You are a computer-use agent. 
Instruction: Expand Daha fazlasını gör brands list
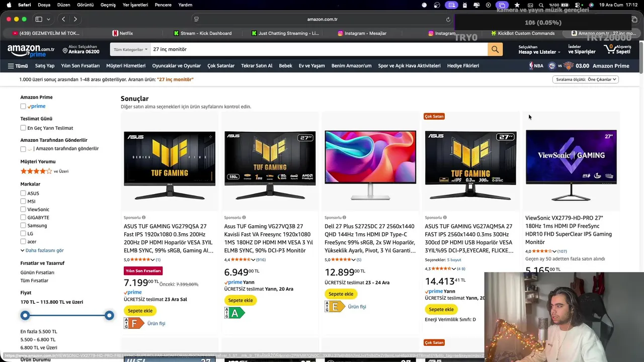pyautogui.click(x=42, y=250)
